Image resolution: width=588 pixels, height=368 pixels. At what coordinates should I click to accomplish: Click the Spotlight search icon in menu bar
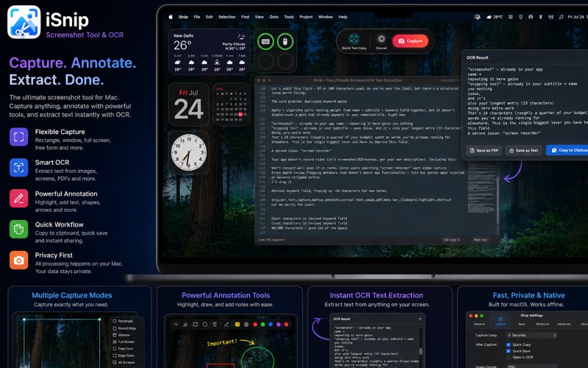tap(561, 17)
